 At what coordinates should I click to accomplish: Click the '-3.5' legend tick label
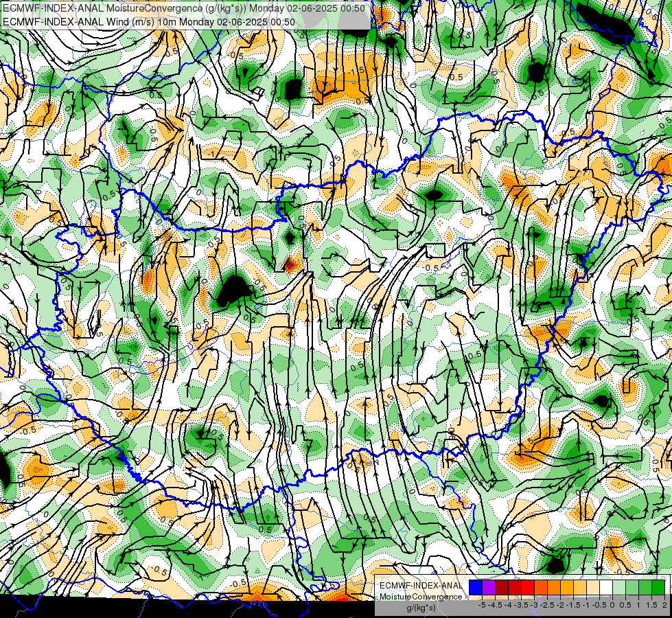522,605
